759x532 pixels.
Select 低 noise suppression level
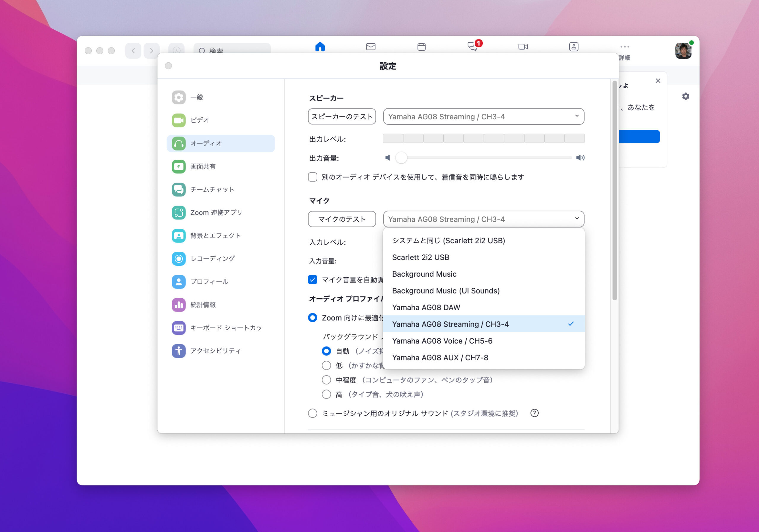tap(326, 366)
